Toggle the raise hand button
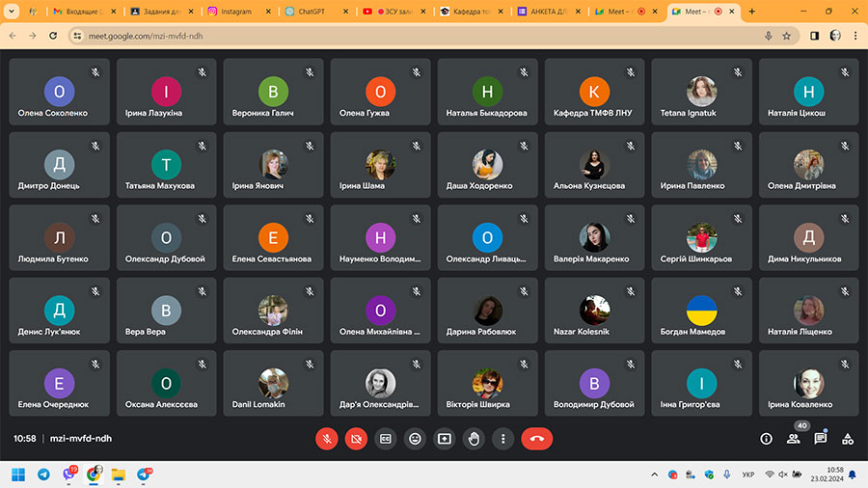The width and height of the screenshot is (868, 488). coord(474,439)
